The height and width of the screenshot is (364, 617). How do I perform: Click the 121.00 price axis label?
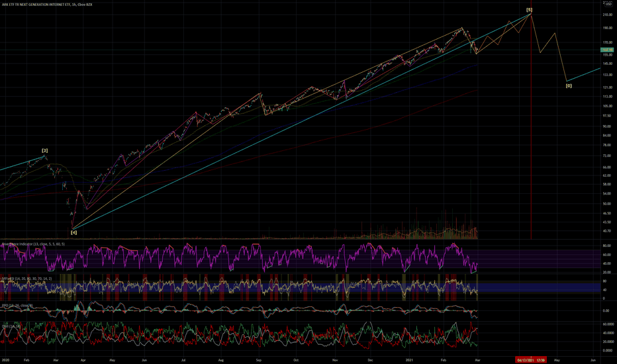[608, 87]
